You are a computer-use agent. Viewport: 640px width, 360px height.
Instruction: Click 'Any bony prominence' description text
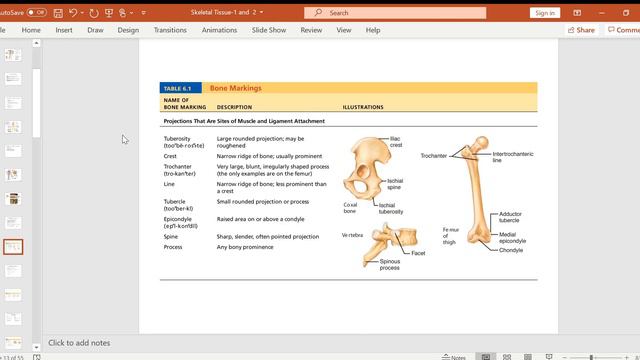click(245, 247)
